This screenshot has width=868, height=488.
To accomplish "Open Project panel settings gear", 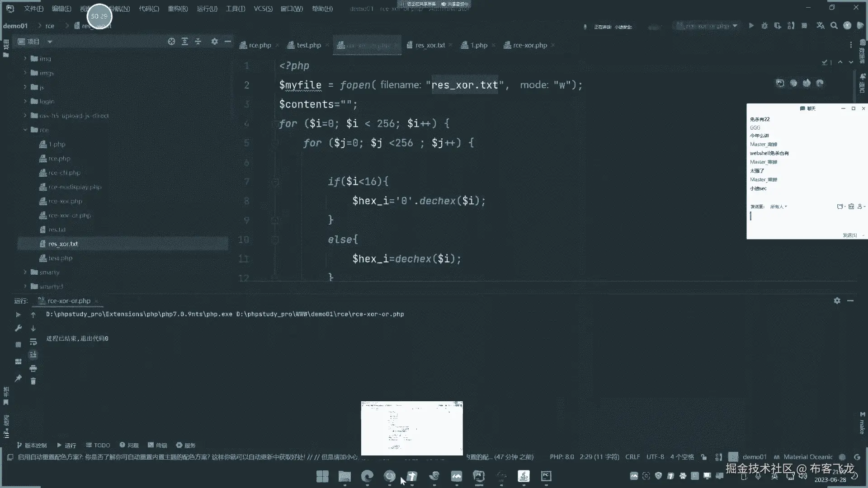I will (214, 42).
